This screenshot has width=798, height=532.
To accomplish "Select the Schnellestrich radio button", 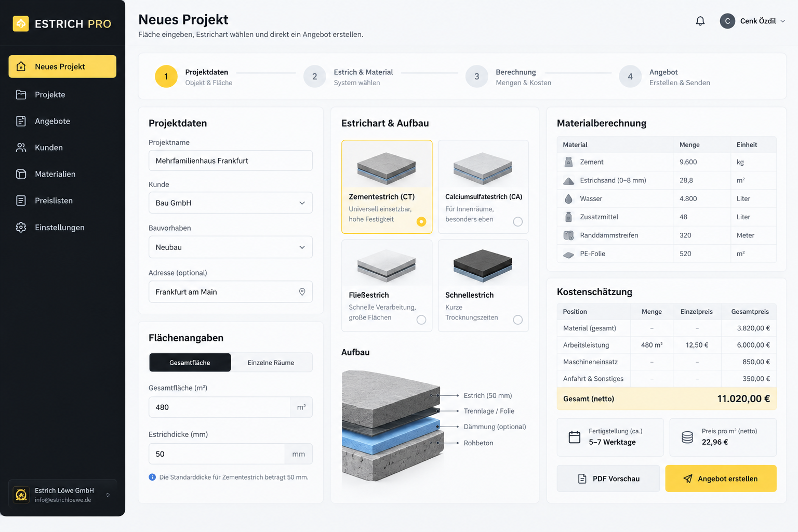I will (518, 320).
